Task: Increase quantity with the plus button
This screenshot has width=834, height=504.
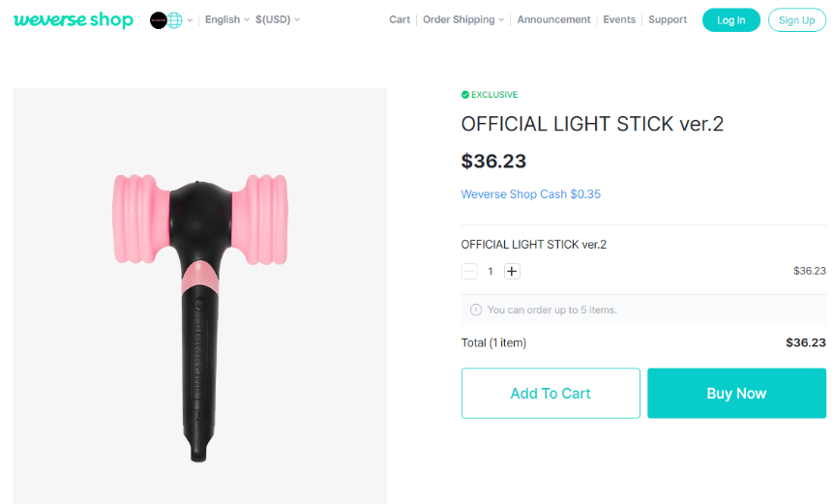Action: (513, 272)
